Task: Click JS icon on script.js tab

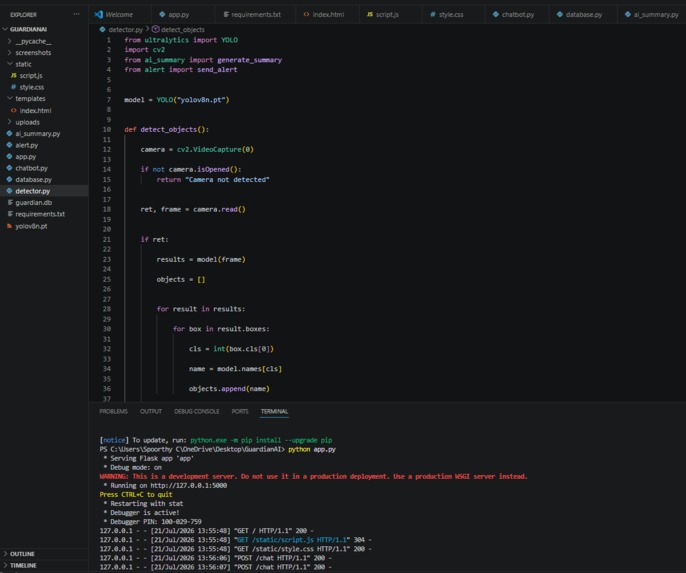Action: (x=370, y=14)
